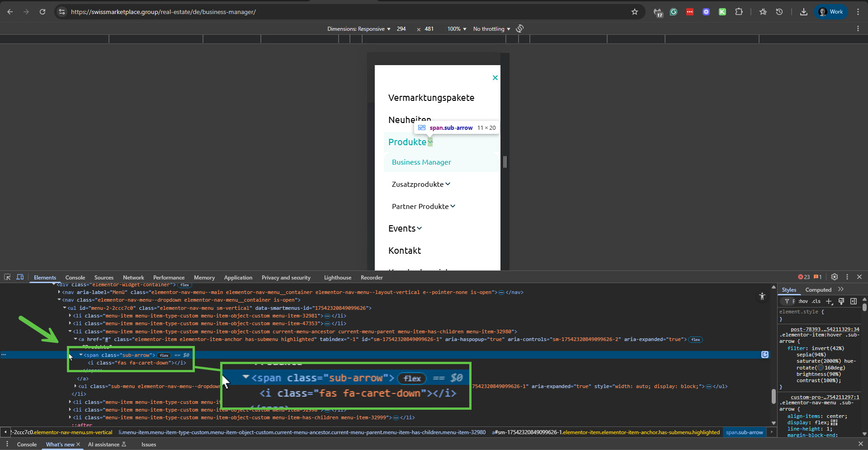This screenshot has height=450, width=868.
Task: Show the 23 errors in console
Action: coord(804,277)
